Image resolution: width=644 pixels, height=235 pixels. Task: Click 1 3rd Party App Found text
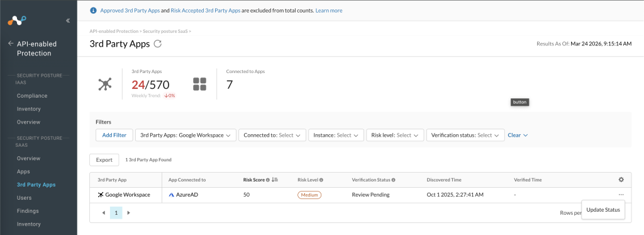[x=148, y=159]
